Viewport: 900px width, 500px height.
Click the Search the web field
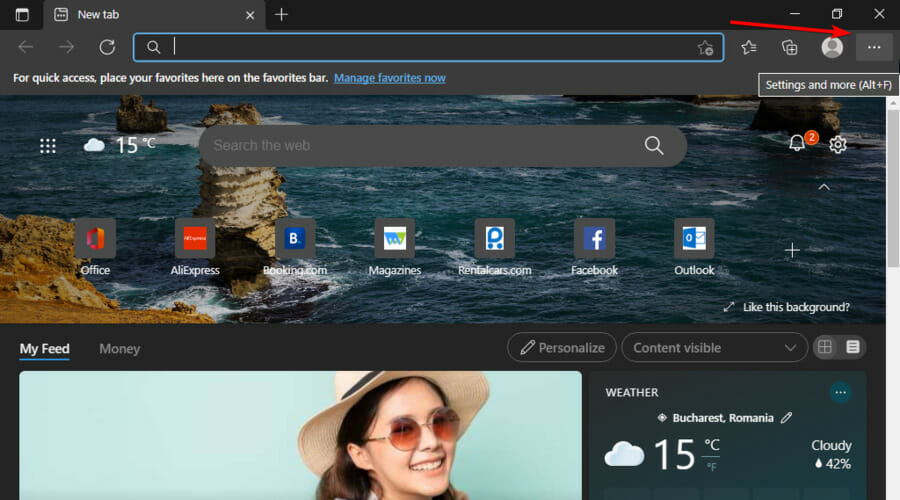(x=420, y=146)
